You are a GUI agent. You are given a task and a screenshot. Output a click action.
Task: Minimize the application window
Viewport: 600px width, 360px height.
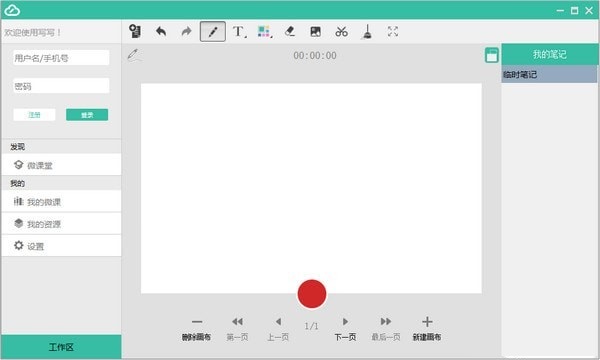[x=560, y=10]
